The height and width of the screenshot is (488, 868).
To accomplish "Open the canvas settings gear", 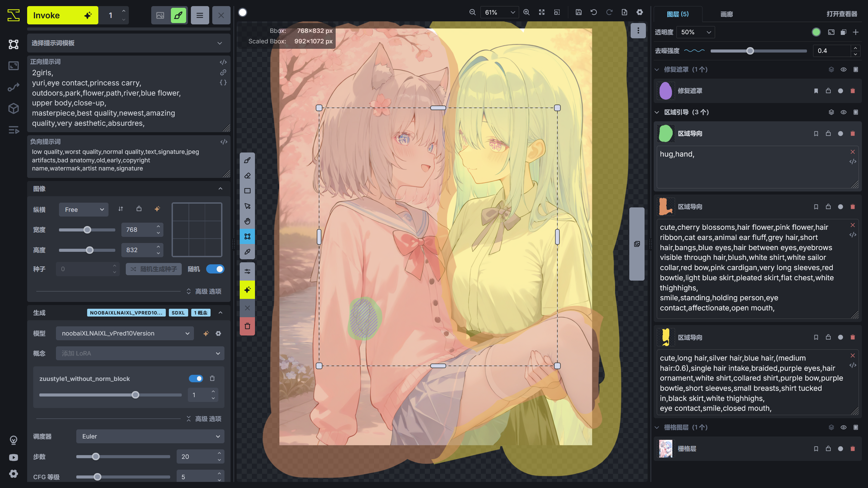I will click(639, 12).
